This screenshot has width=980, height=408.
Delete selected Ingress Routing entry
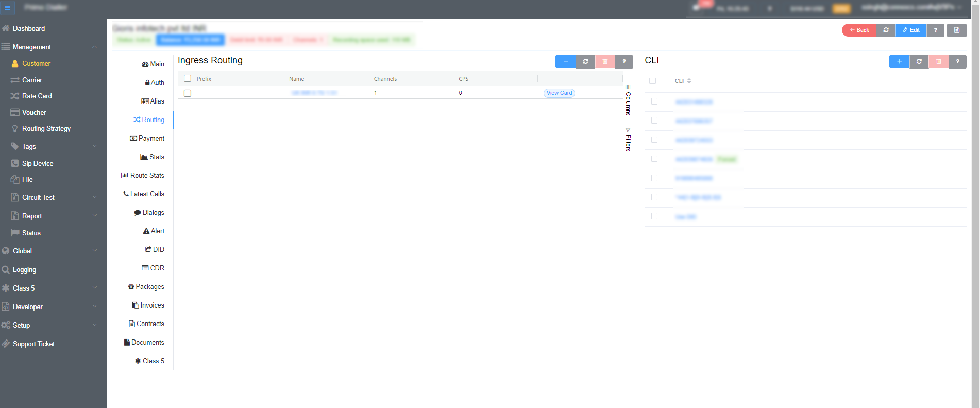tap(605, 61)
